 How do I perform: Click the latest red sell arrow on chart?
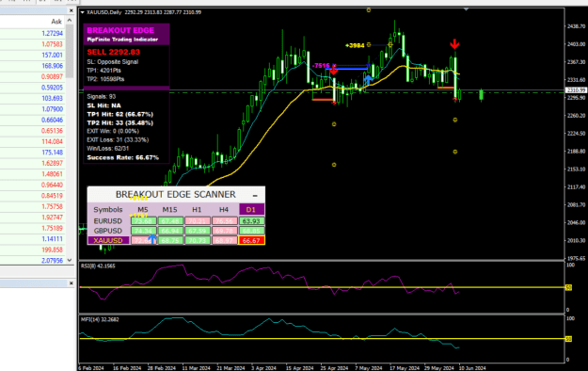point(454,44)
